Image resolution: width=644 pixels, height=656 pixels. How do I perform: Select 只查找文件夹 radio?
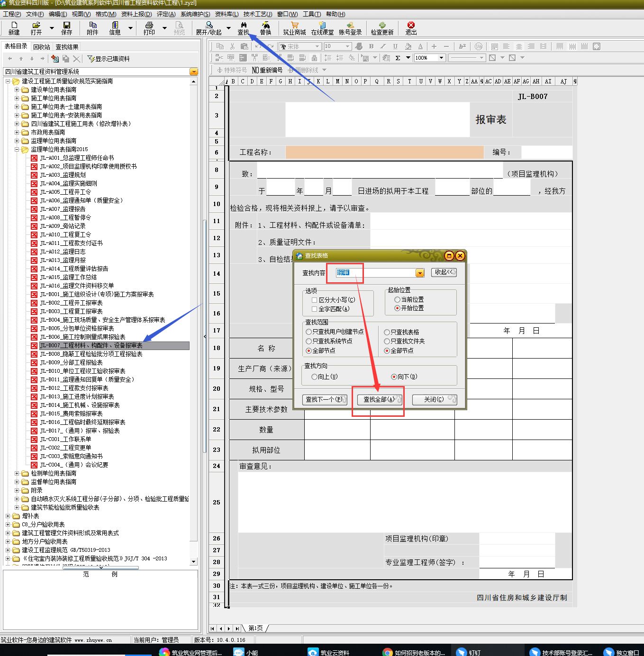point(387,341)
